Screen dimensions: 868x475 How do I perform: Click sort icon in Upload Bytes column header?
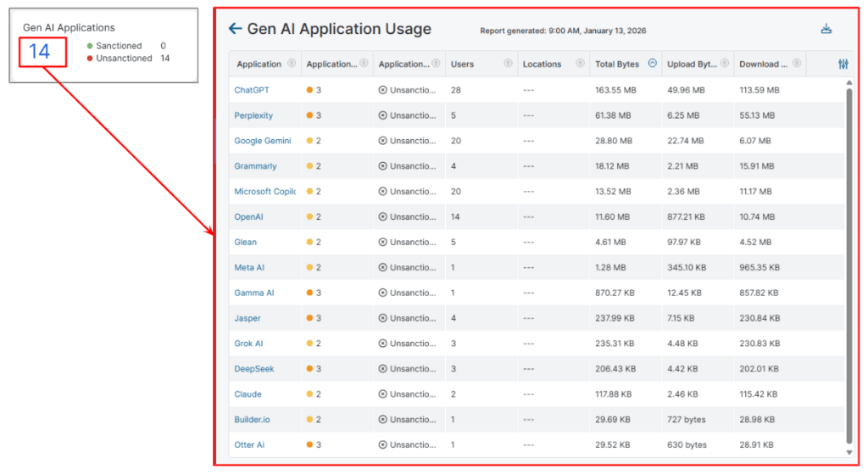point(724,63)
